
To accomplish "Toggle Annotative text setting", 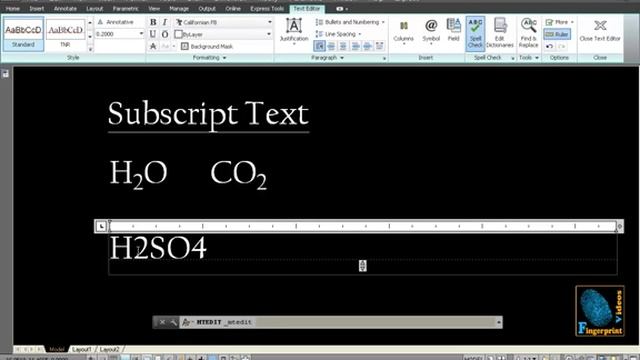I will [115, 22].
